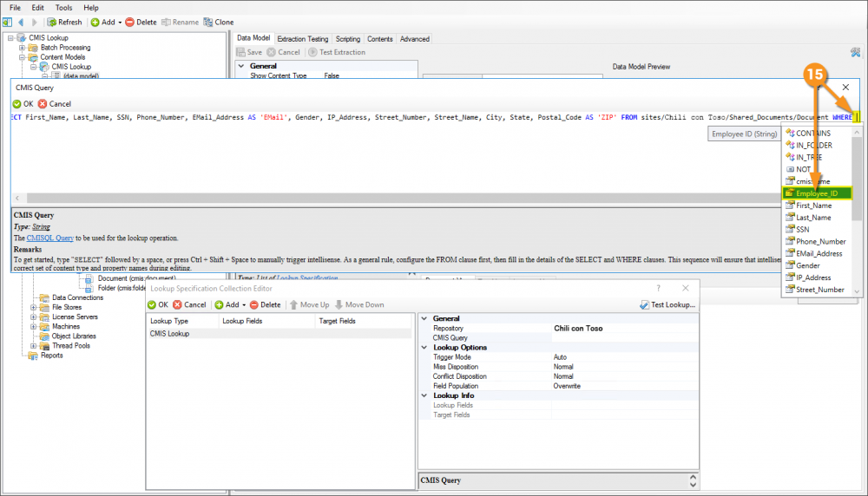Click the query editor horizontal scrollbar

pos(404,198)
